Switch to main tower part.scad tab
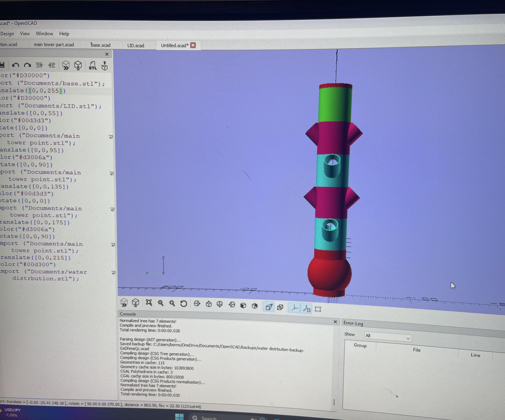 [x=54, y=45]
